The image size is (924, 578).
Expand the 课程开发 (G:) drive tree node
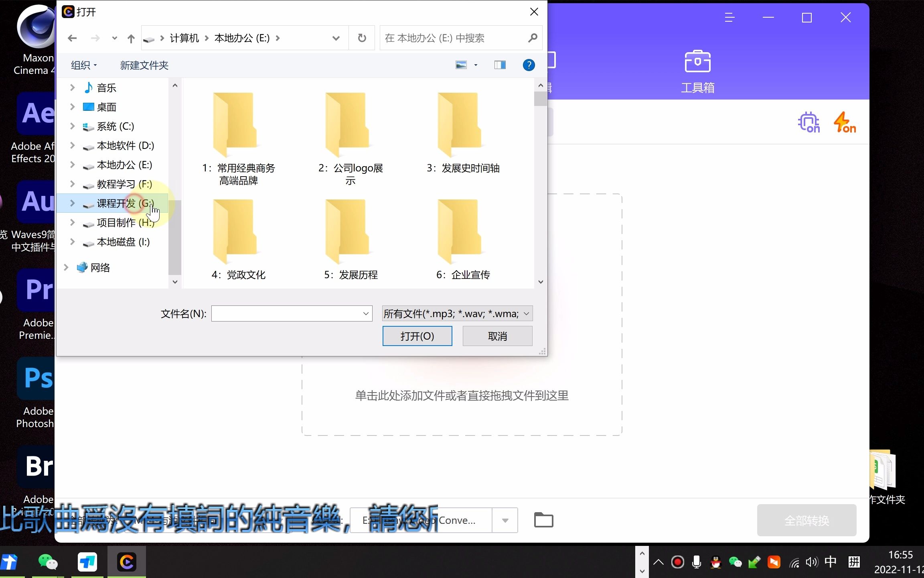(72, 203)
